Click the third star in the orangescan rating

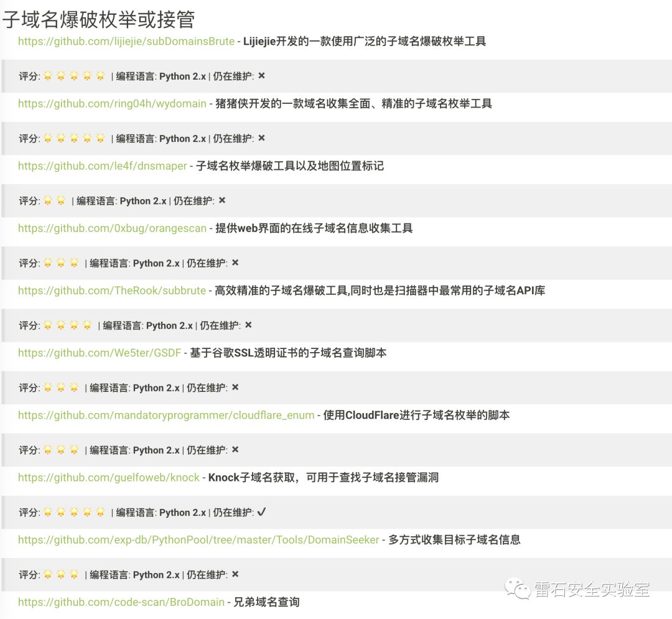click(74, 263)
